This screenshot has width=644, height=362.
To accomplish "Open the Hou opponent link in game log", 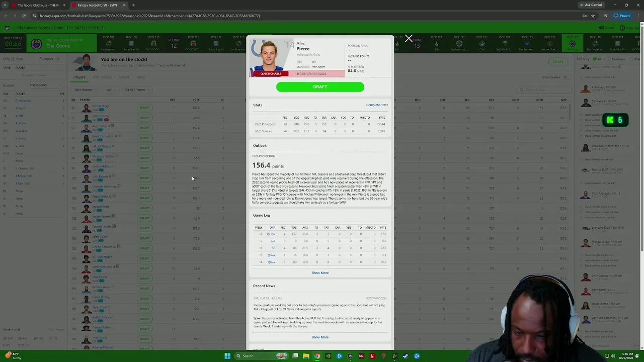I will [x=271, y=234].
